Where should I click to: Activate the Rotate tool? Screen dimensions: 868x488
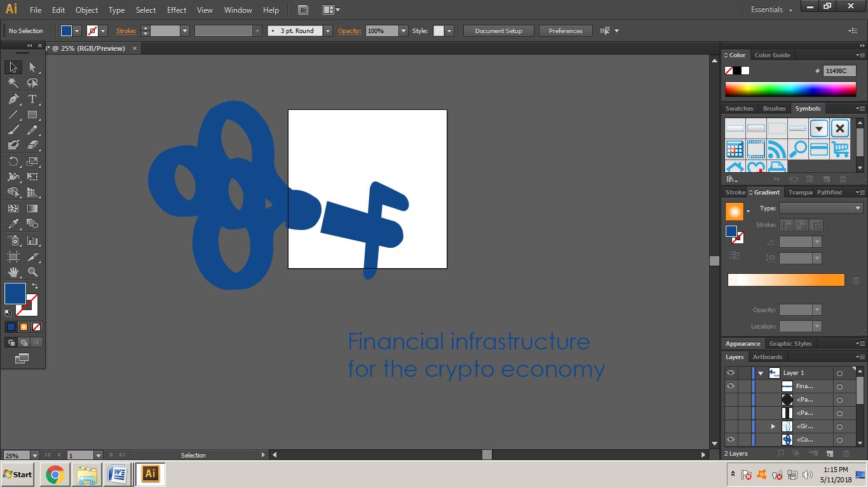coord(13,161)
